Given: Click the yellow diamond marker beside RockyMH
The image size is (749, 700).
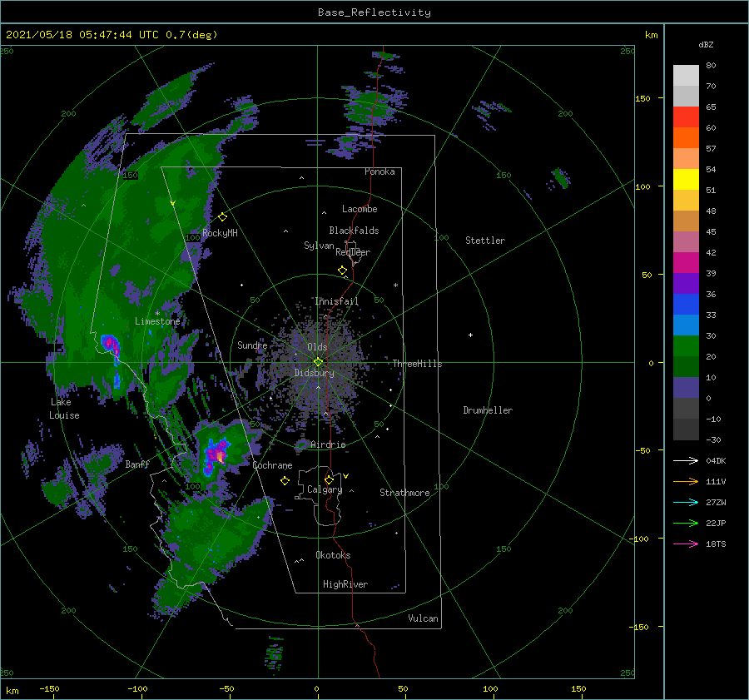Looking at the screenshot, I should [x=222, y=217].
